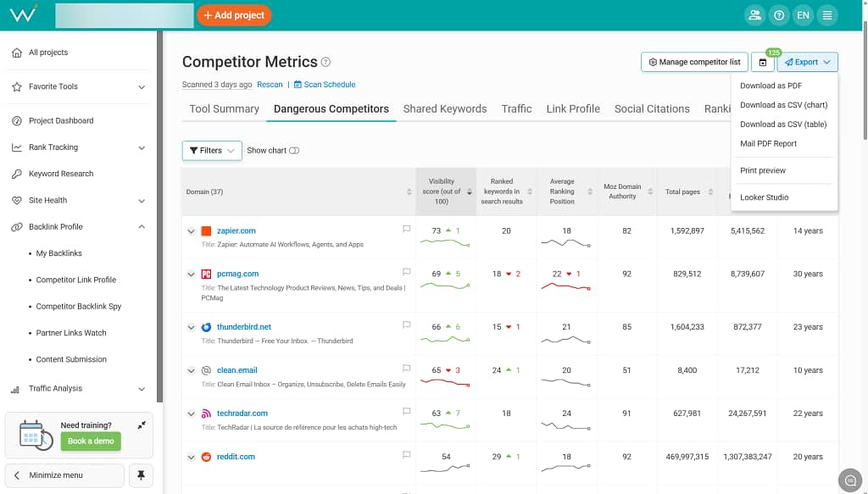Click the info icon next to Competitor Metrics
The height and width of the screenshot is (494, 868).
point(326,62)
